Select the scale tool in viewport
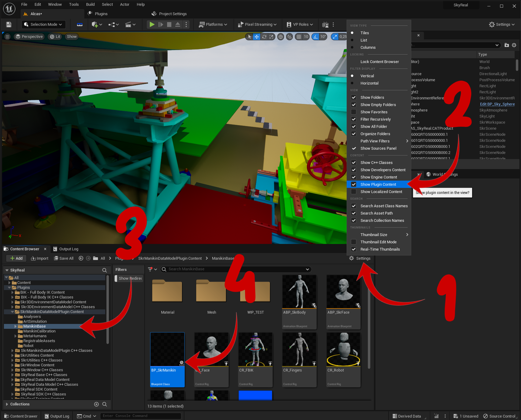 click(x=271, y=37)
